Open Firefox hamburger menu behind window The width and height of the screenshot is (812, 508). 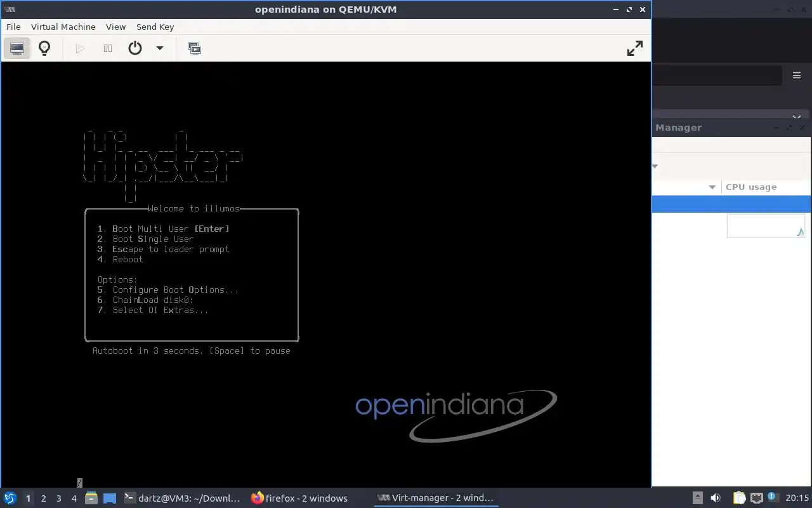tap(797, 75)
